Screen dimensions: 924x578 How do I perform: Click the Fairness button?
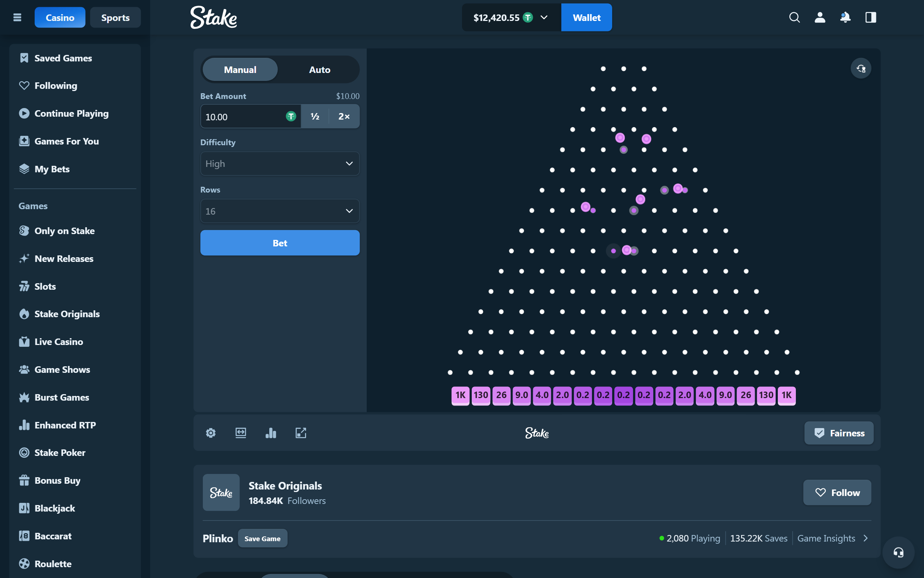point(839,433)
